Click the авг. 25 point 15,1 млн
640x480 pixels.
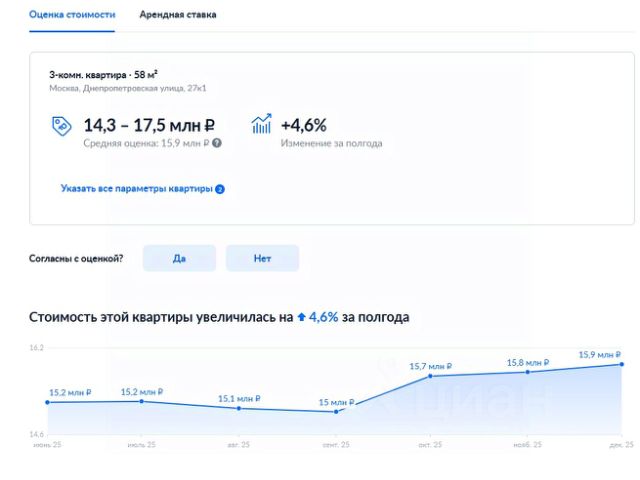(x=239, y=408)
